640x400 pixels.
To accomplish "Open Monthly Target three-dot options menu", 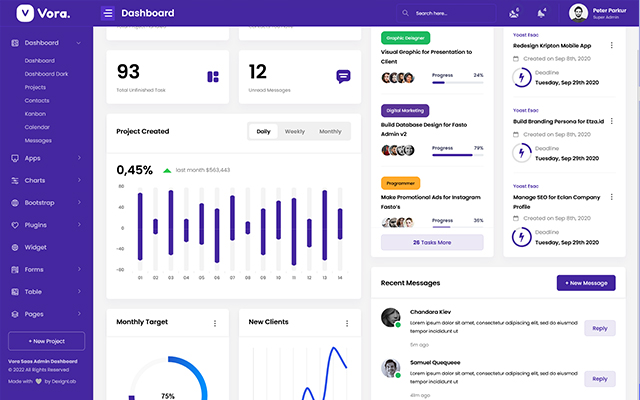I will (214, 323).
